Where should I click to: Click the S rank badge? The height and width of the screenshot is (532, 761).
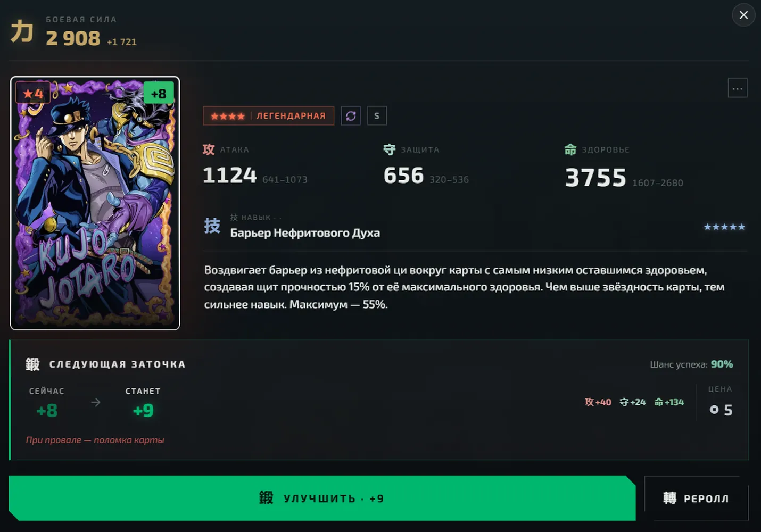click(377, 116)
